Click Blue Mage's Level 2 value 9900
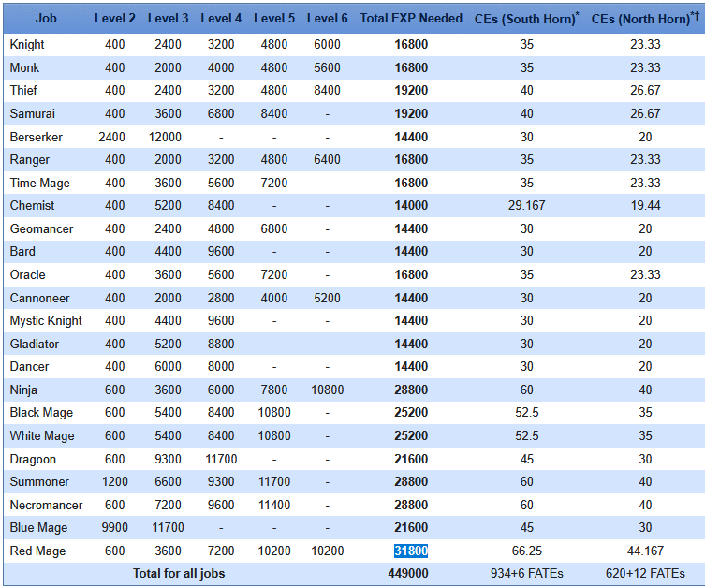This screenshot has width=705, height=588. click(114, 527)
